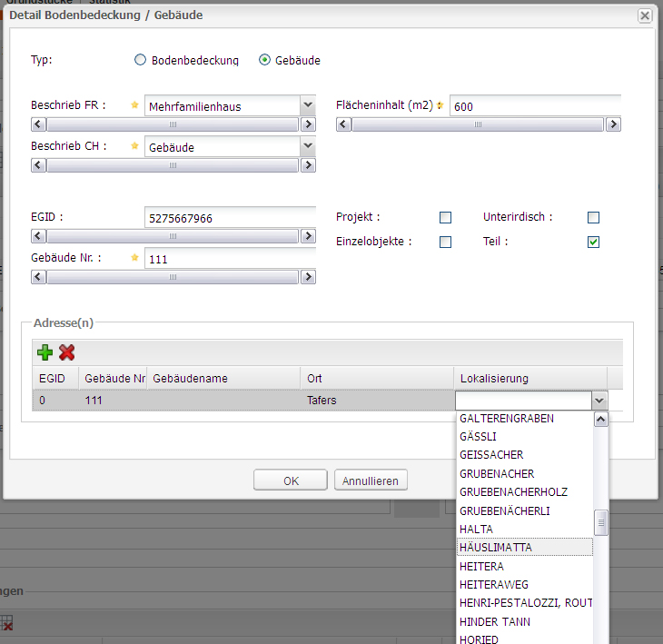
Task: Choose GRUEBENÄCHERLI from the list
Action: click(525, 511)
